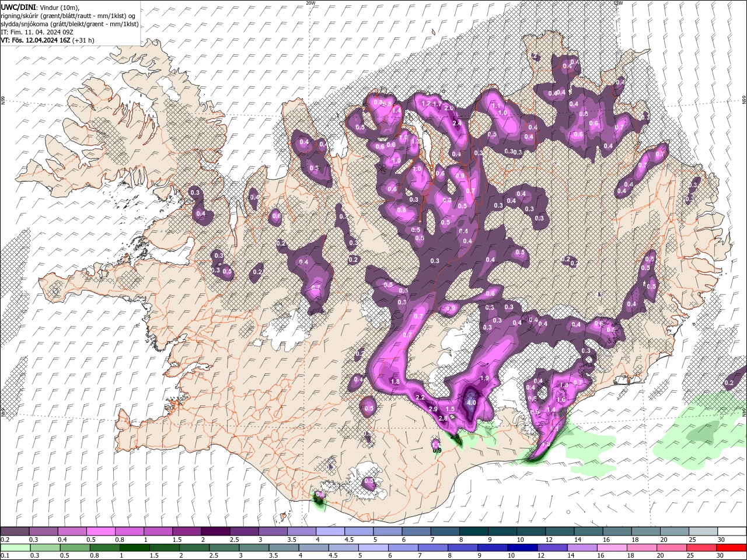Viewport: 747px width, 560px height.
Task: Click the '0.1' label in rain legend row
Action: [5, 556]
